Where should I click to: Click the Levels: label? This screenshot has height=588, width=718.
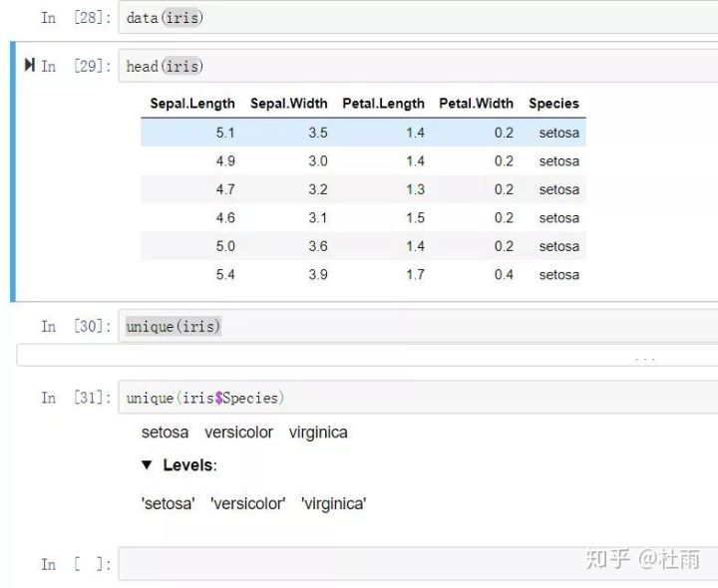[x=189, y=465]
